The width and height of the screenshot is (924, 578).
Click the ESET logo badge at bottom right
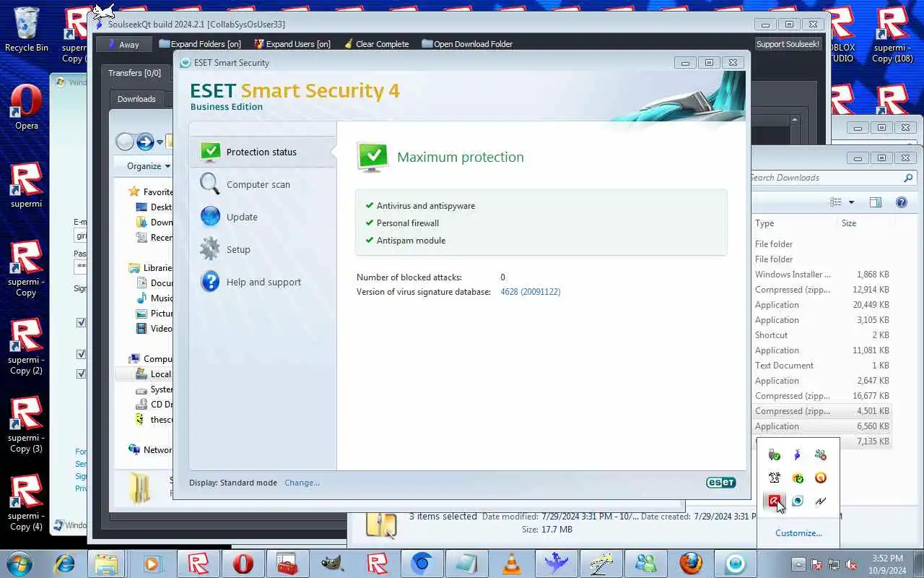click(720, 483)
